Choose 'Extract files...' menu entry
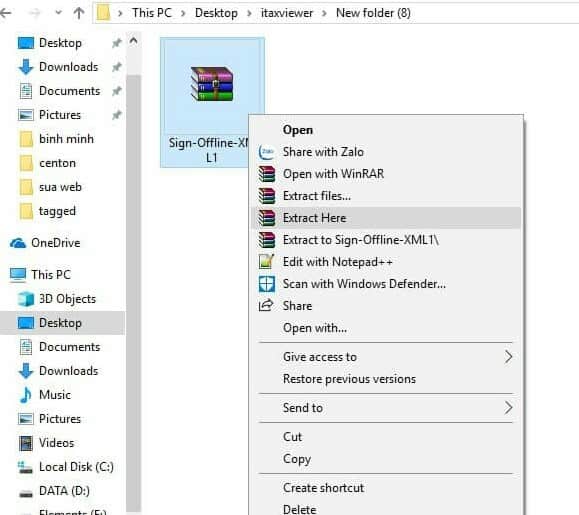579x515 pixels. pos(386,196)
